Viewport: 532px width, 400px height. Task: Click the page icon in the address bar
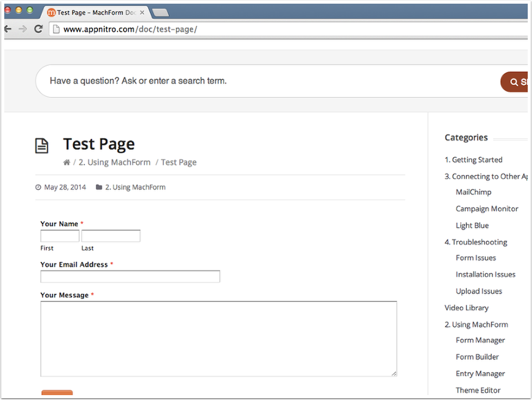[57, 29]
